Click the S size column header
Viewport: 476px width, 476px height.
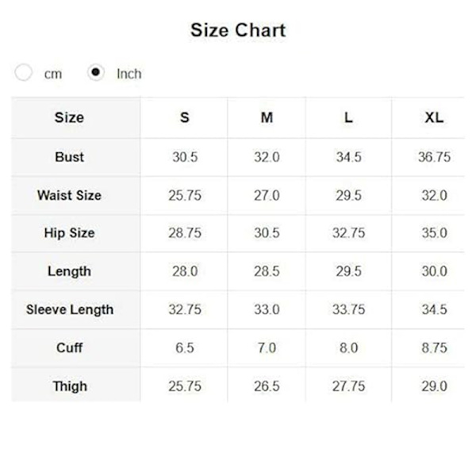click(x=184, y=117)
